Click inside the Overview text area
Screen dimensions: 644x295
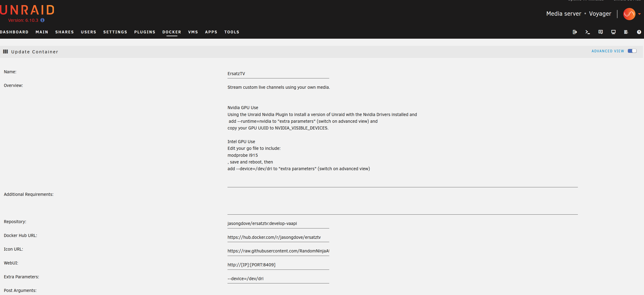click(402, 135)
